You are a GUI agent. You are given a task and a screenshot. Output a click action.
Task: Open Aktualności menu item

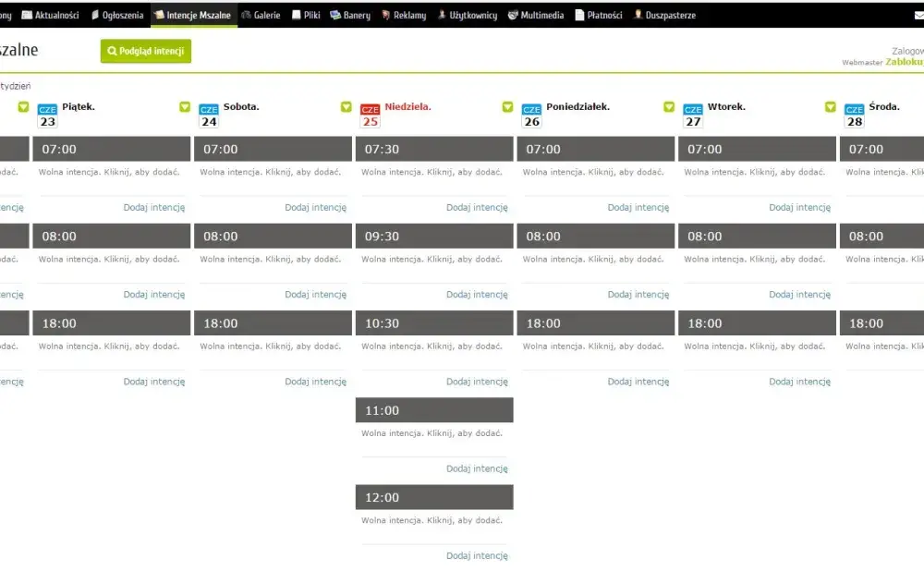click(x=50, y=16)
